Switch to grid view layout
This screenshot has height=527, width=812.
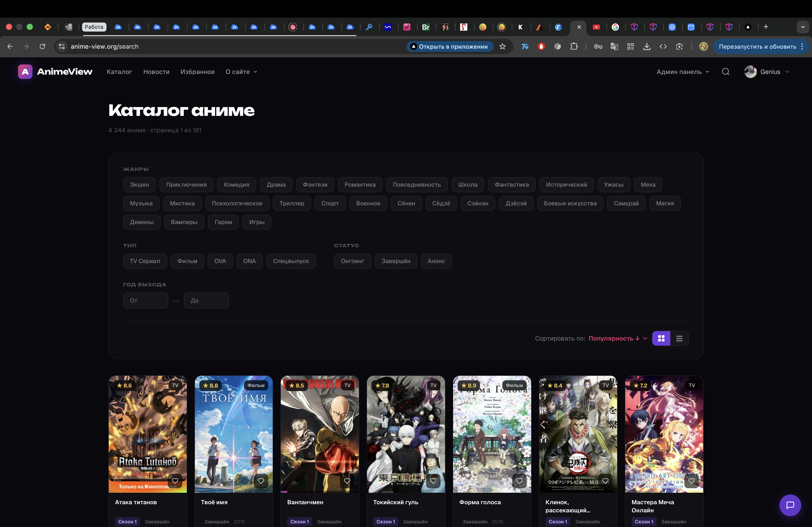tap(661, 338)
